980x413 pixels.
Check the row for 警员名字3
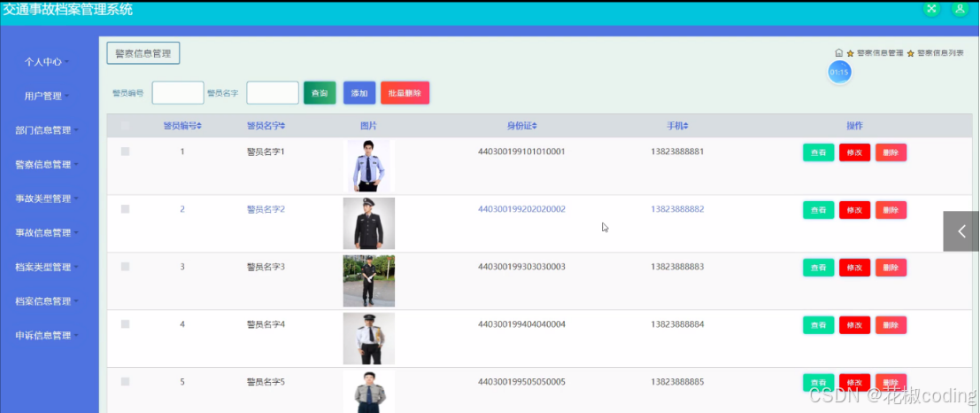pyautogui.click(x=125, y=267)
